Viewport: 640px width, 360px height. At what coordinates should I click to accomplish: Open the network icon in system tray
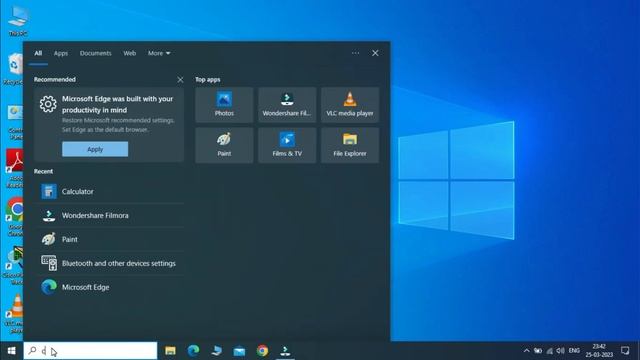click(x=550, y=351)
